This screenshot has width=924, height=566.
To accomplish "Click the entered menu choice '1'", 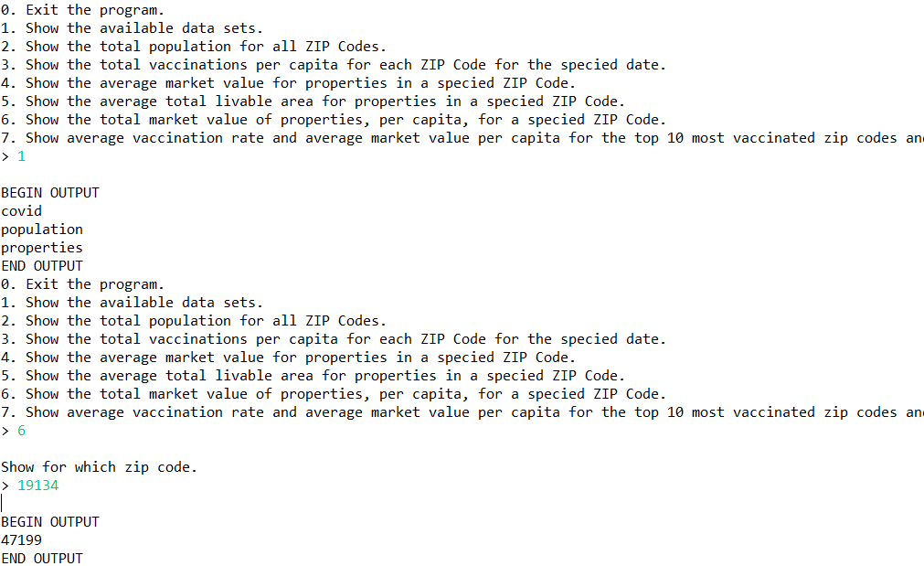I will [21, 156].
